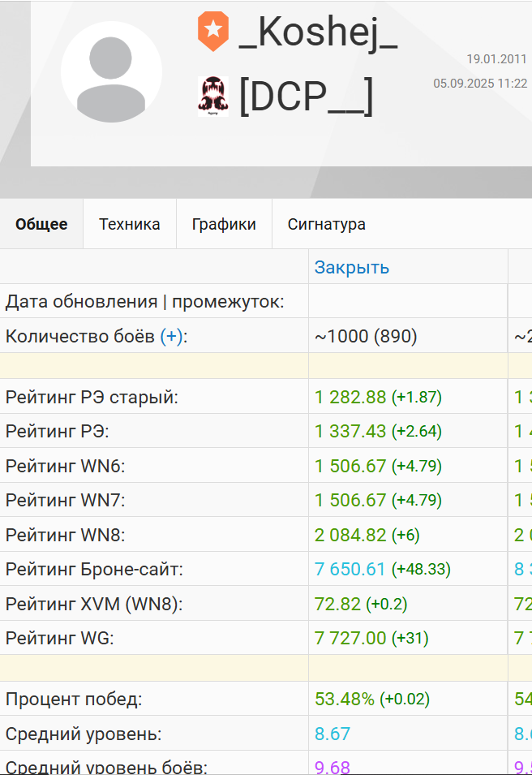Viewport: 532px width, 775px height.
Task: Click the Закрыть link
Action: 352,267
